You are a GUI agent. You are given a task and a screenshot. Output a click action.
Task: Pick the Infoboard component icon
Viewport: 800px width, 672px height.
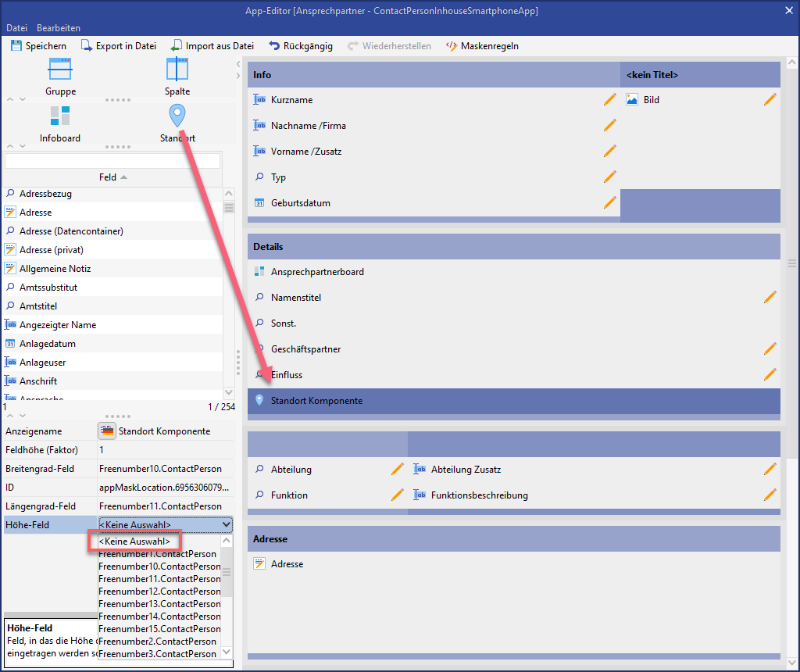[60, 116]
